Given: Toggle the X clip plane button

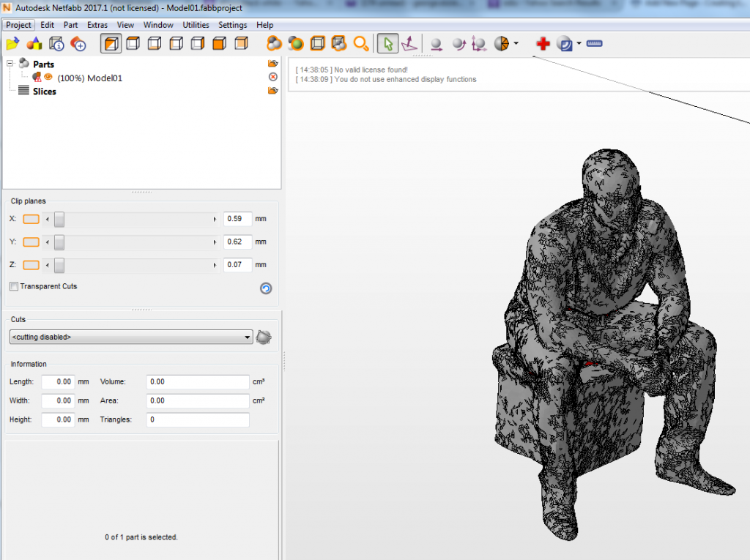Looking at the screenshot, I should tap(31, 219).
